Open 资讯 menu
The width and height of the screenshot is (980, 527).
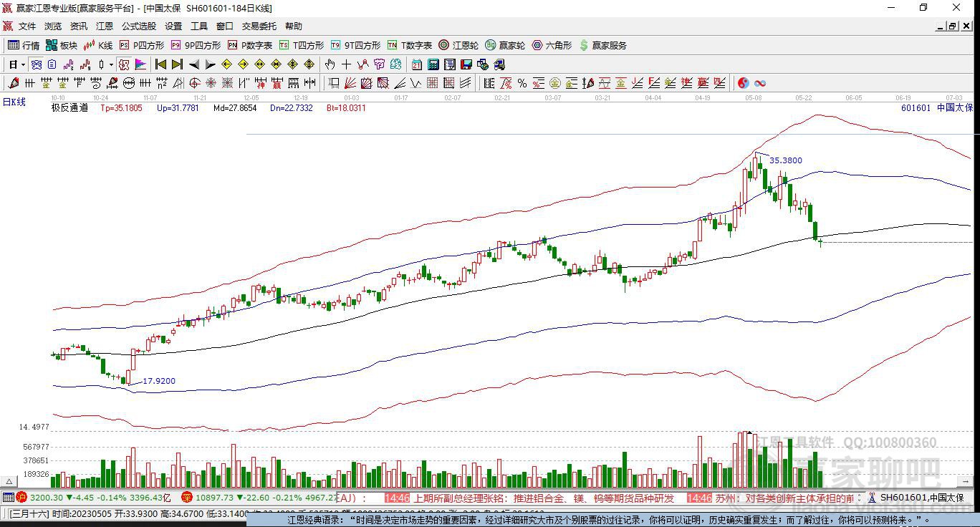click(x=79, y=26)
